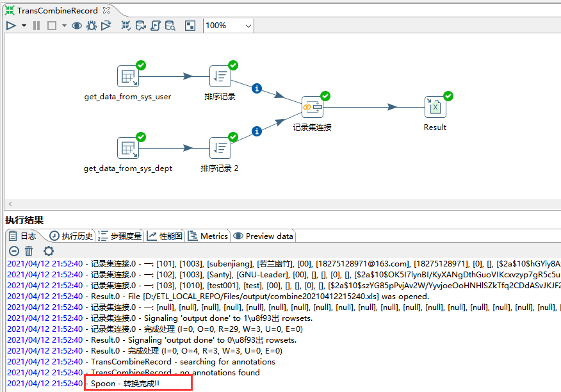Stop the transformation execution
Screen dimensions: 561x392
coord(51,26)
